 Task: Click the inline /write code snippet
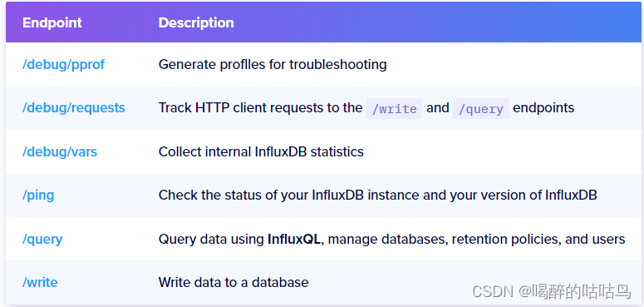[394, 108]
